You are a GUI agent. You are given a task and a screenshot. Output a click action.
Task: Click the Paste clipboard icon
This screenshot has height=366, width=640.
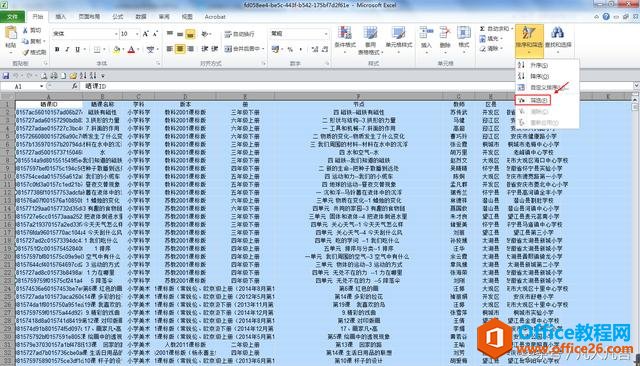(x=11, y=33)
